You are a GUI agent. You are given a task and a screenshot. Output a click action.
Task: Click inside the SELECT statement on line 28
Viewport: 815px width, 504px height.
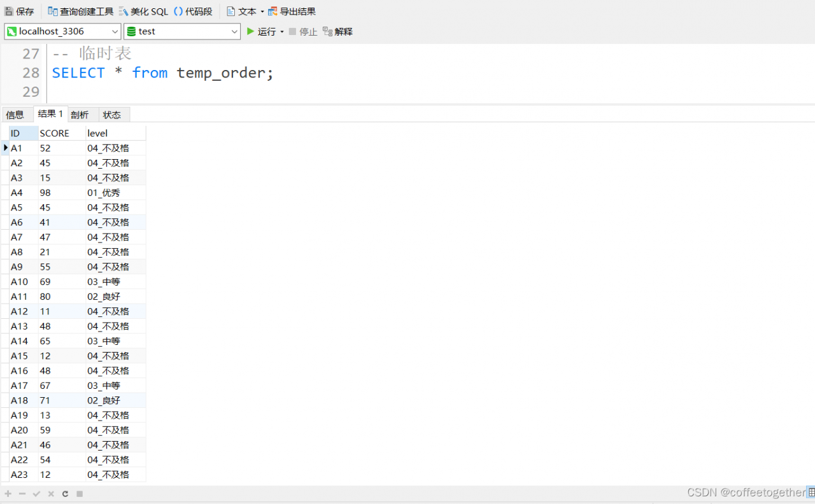162,73
